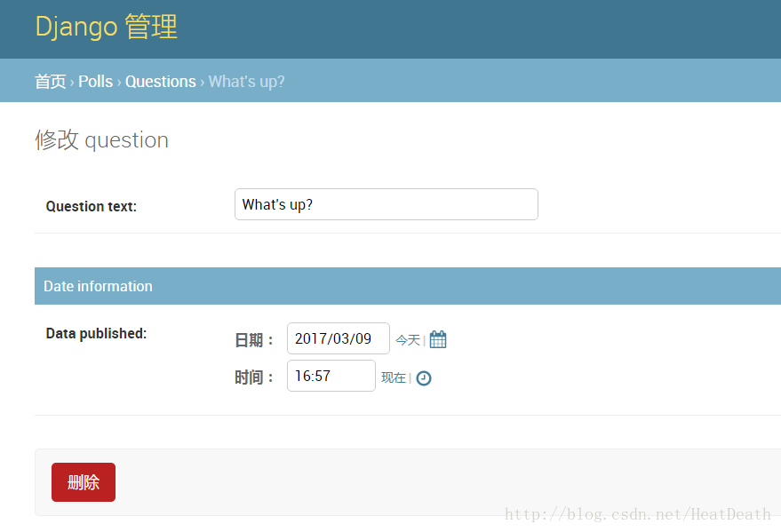Click the red 删除 delete button
The height and width of the screenshot is (532, 781).
coord(84,481)
